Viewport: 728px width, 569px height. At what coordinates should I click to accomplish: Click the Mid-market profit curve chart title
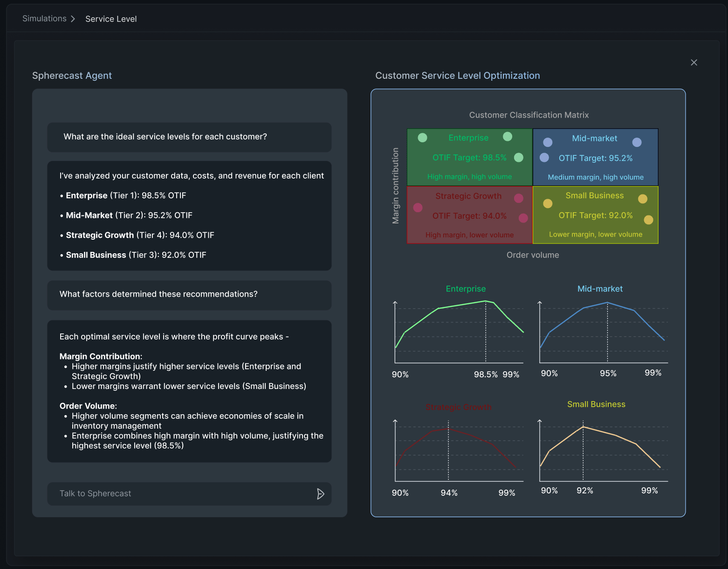pos(600,289)
